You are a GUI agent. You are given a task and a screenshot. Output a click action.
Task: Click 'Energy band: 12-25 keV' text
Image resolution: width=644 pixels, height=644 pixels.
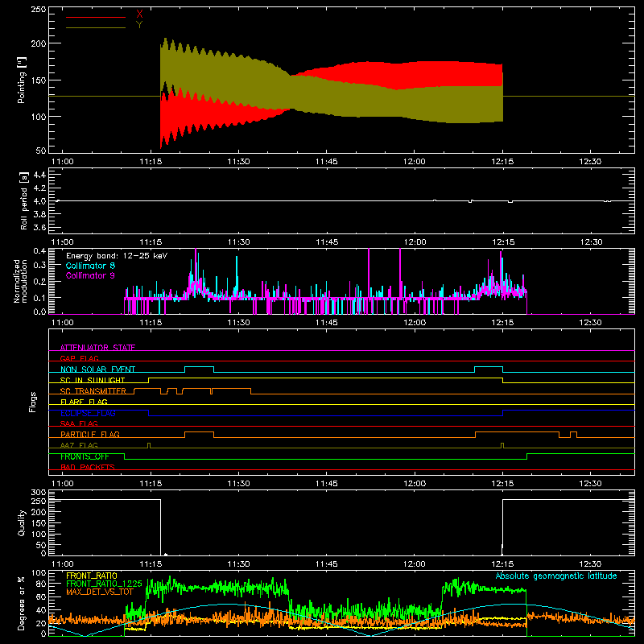117,256
